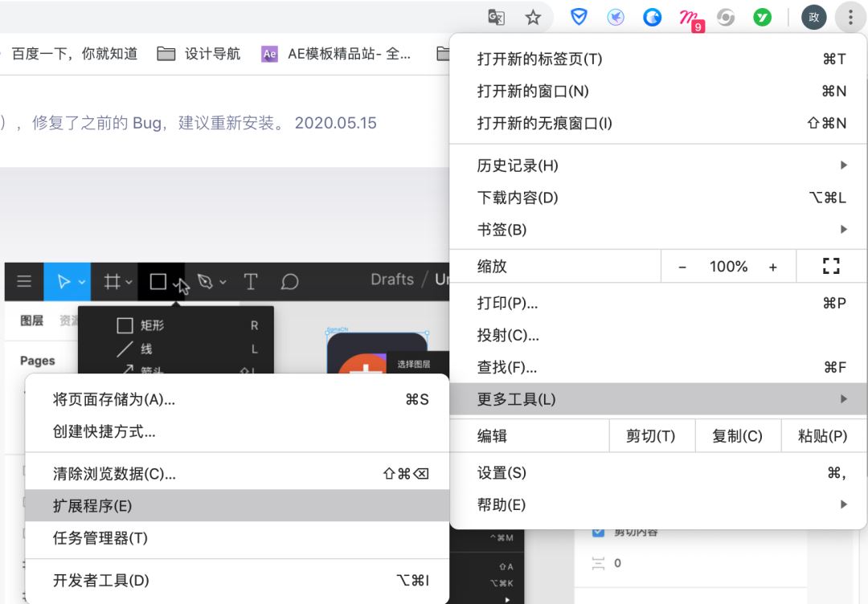Viewport: 868px width, 604px height.
Task: Open the Figma hamburger menu icon
Action: pyautogui.click(x=24, y=282)
